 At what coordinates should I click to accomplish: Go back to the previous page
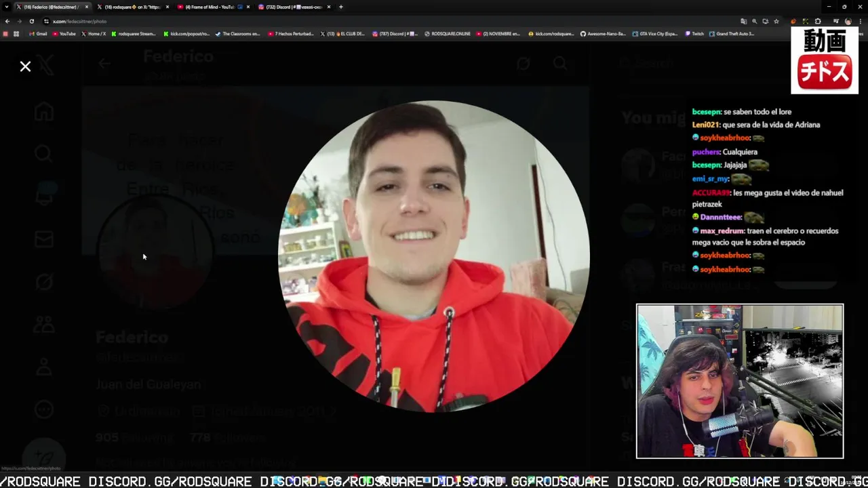(7, 21)
